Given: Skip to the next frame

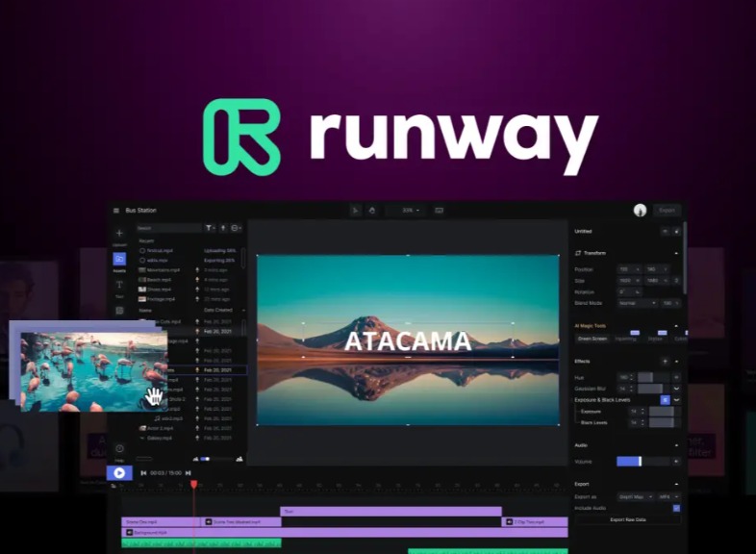Looking at the screenshot, I should 188,473.
